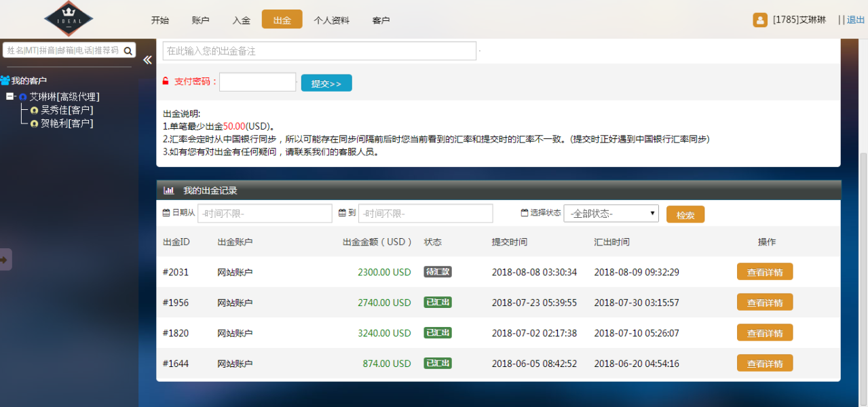
Task: Click the 我的客户 group icon
Action: [5, 81]
